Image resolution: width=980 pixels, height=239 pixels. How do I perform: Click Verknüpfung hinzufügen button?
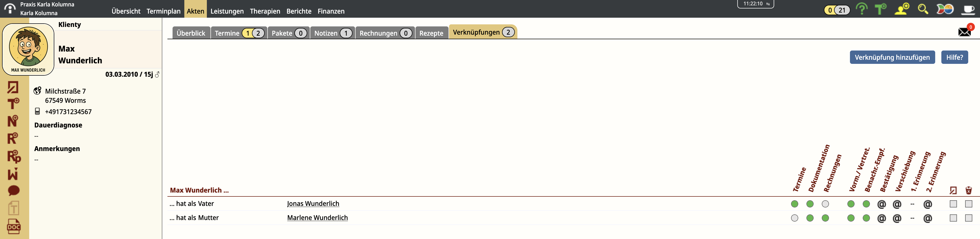[x=892, y=57]
